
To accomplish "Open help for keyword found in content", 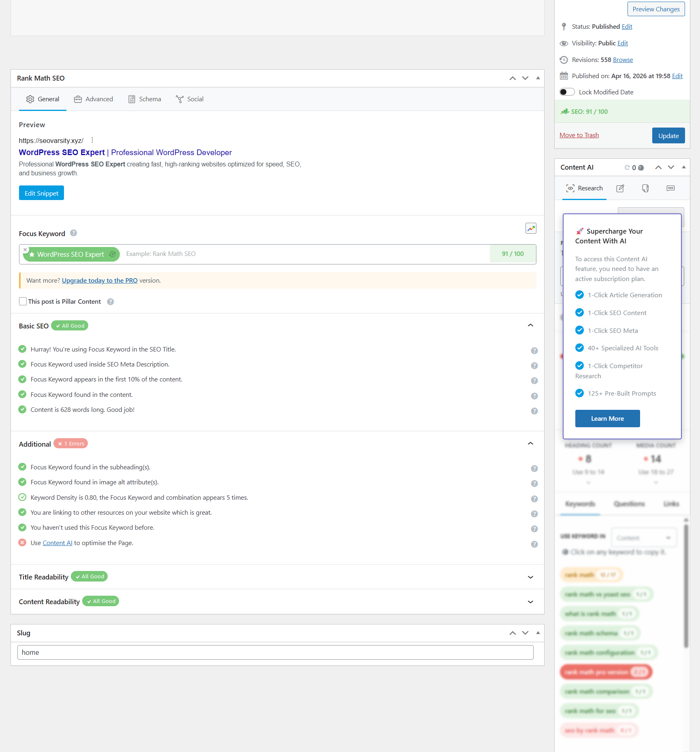I will coord(534,396).
